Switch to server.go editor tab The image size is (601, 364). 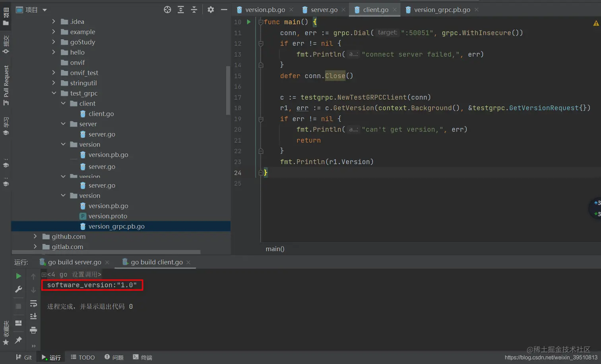coord(324,10)
